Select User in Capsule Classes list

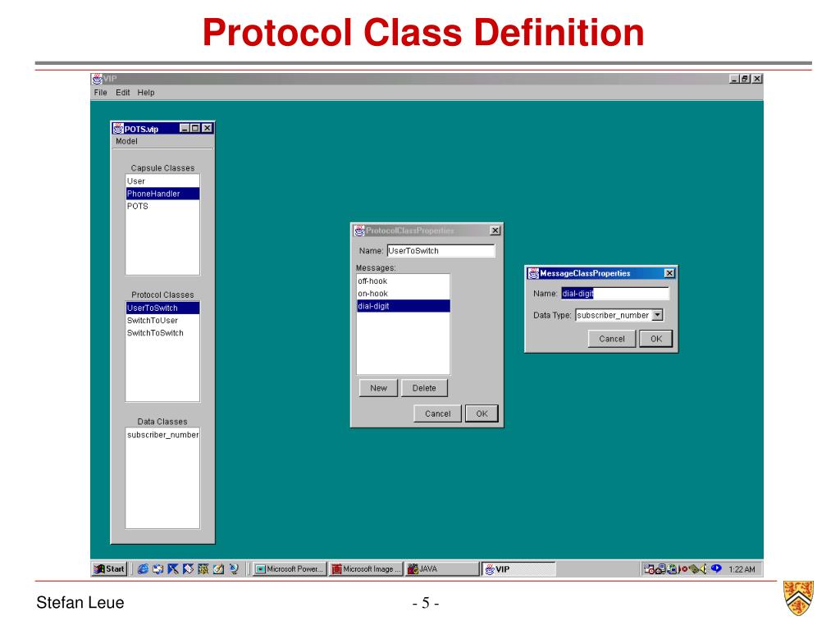point(162,181)
